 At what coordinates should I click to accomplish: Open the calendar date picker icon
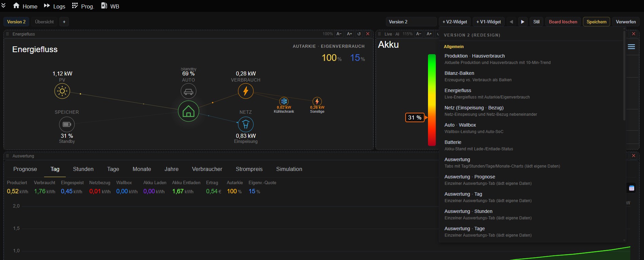pos(631,188)
